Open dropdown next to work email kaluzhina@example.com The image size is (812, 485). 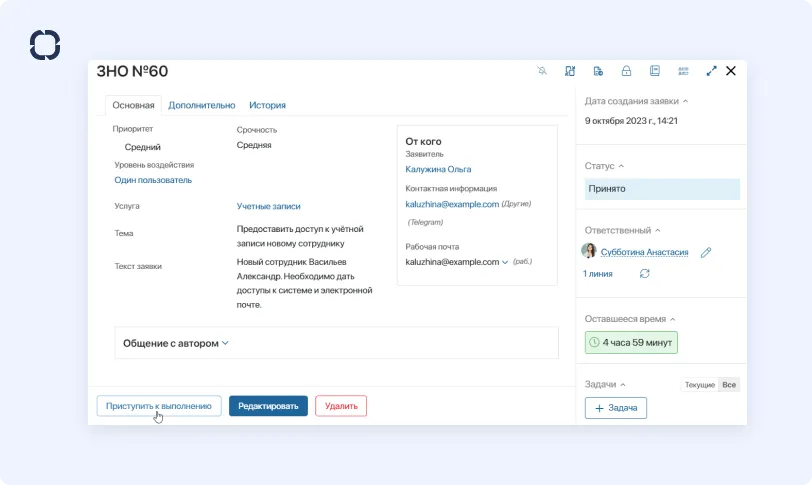pyautogui.click(x=505, y=262)
